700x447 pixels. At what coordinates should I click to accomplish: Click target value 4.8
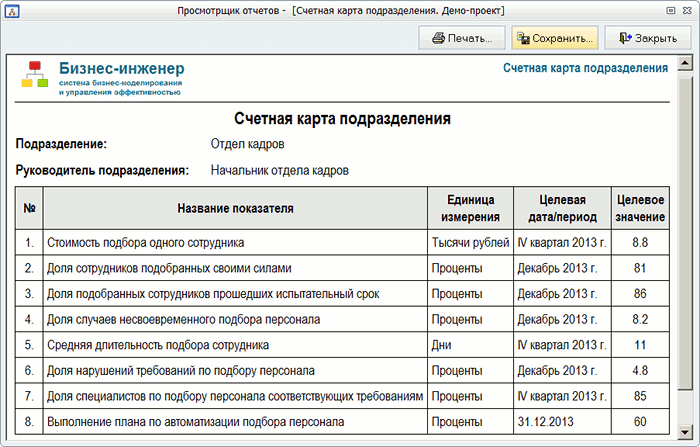pyautogui.click(x=640, y=370)
